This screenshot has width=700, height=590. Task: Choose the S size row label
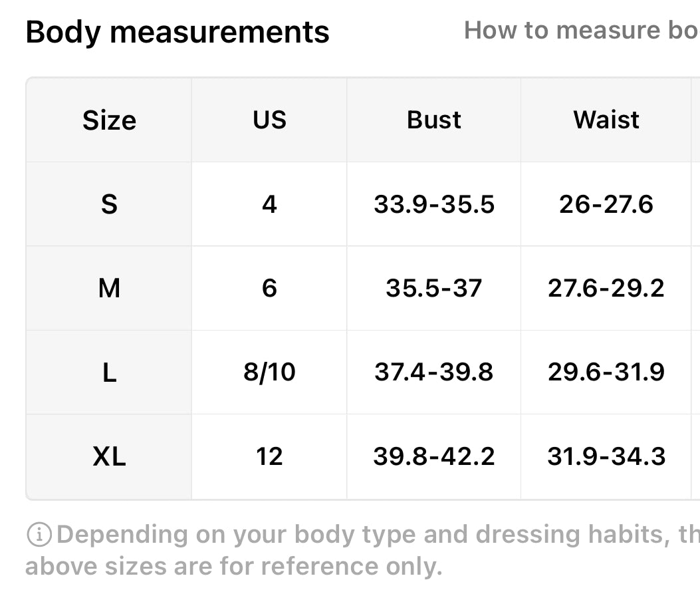pyautogui.click(x=110, y=204)
